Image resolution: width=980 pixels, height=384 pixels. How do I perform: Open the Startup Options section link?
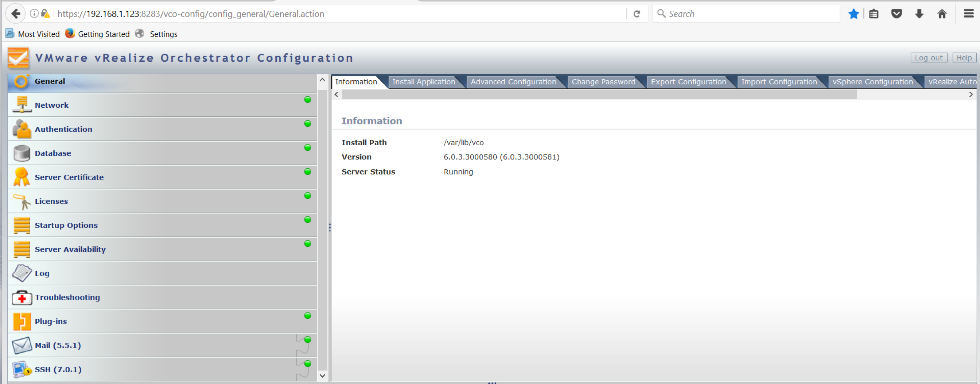66,225
